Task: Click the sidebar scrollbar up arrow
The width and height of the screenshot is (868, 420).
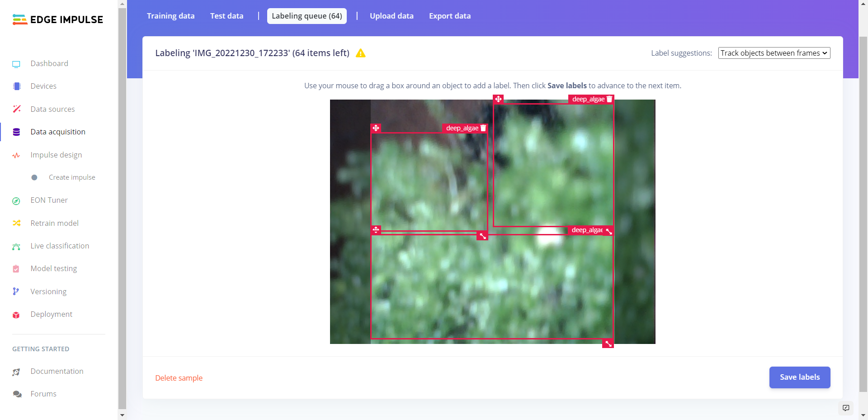Action: [x=122, y=4]
